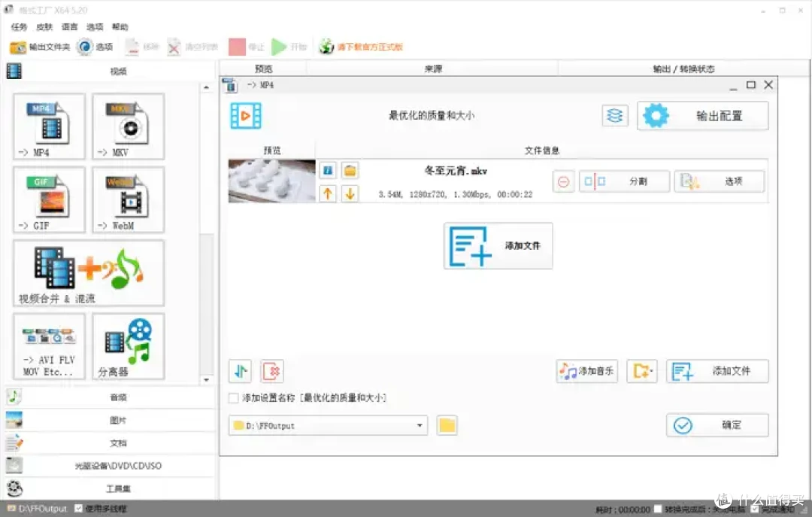Open the AVI FLV MOV Etc tile
The width and height of the screenshot is (812, 517).
[49, 346]
